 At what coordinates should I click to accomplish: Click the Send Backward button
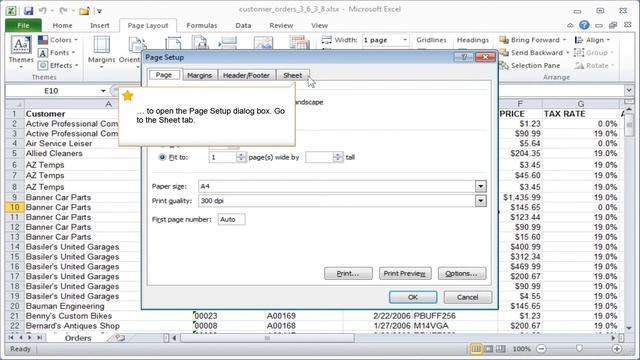(534, 53)
